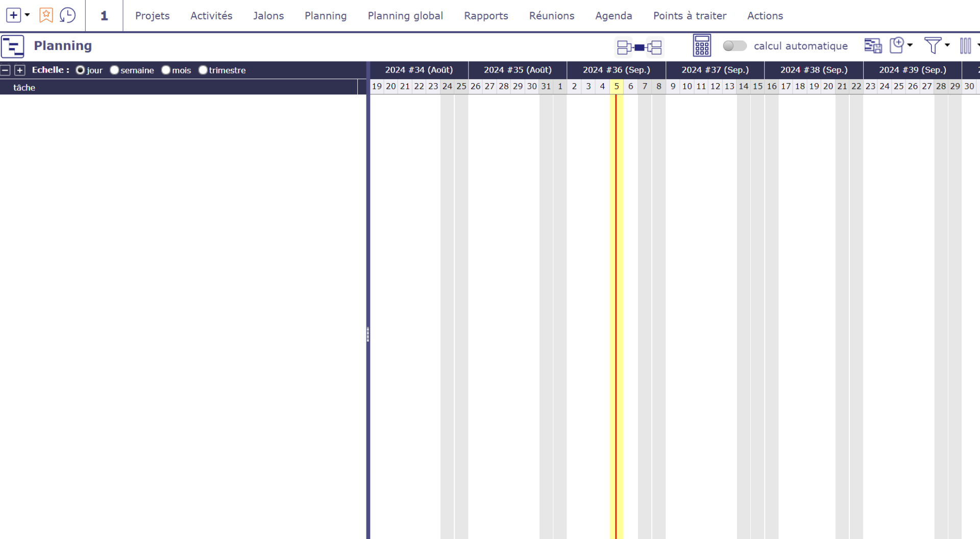Open the Projets menu item

point(152,16)
